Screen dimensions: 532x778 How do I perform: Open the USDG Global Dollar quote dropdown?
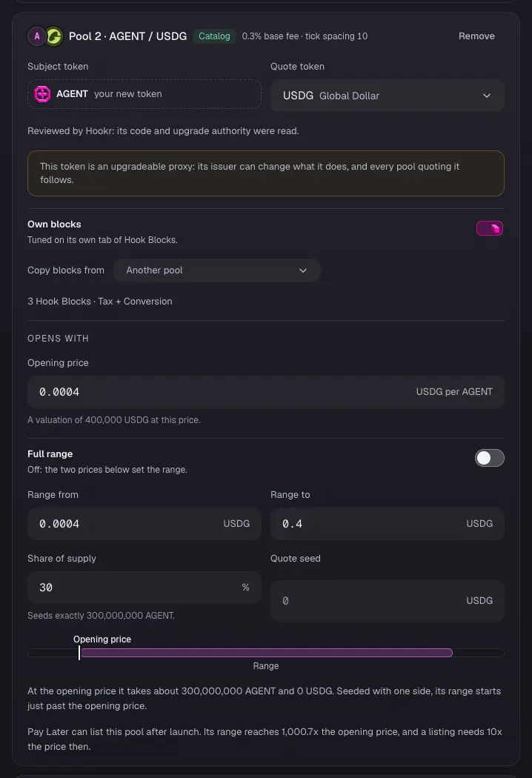pyautogui.click(x=387, y=96)
